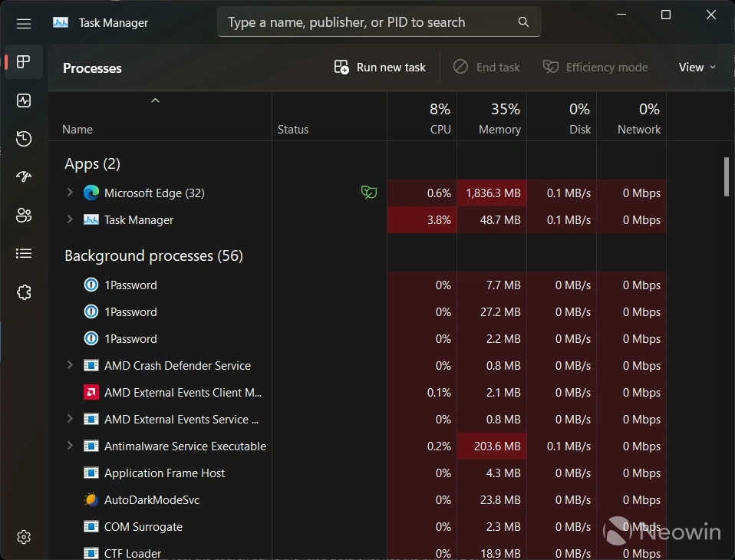Click the AMD External Events Client icon

(91, 392)
